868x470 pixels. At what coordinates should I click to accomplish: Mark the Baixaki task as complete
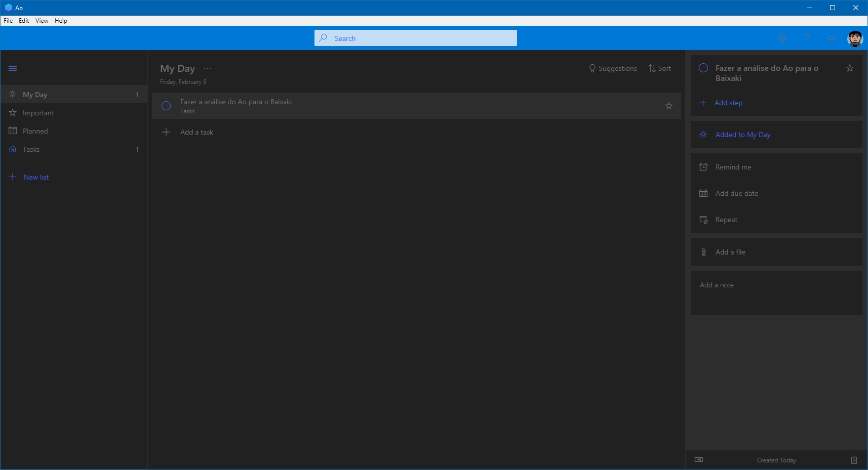pos(166,106)
